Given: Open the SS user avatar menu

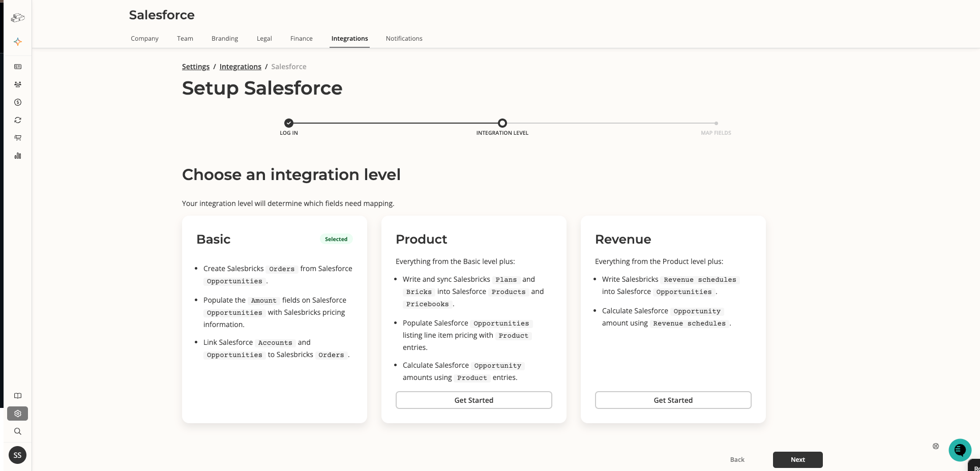Looking at the screenshot, I should tap(18, 455).
